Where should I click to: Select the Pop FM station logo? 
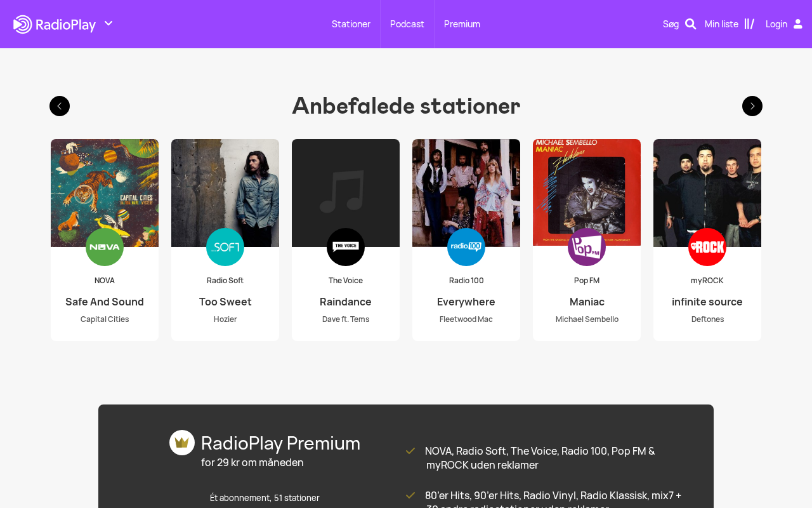coord(587,247)
